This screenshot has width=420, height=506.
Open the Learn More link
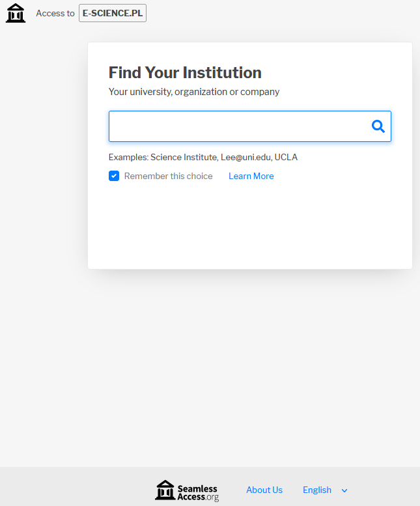click(x=251, y=176)
